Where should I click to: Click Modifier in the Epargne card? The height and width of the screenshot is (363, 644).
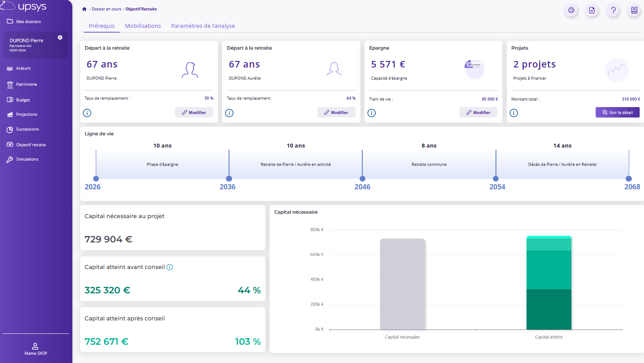[x=478, y=112]
